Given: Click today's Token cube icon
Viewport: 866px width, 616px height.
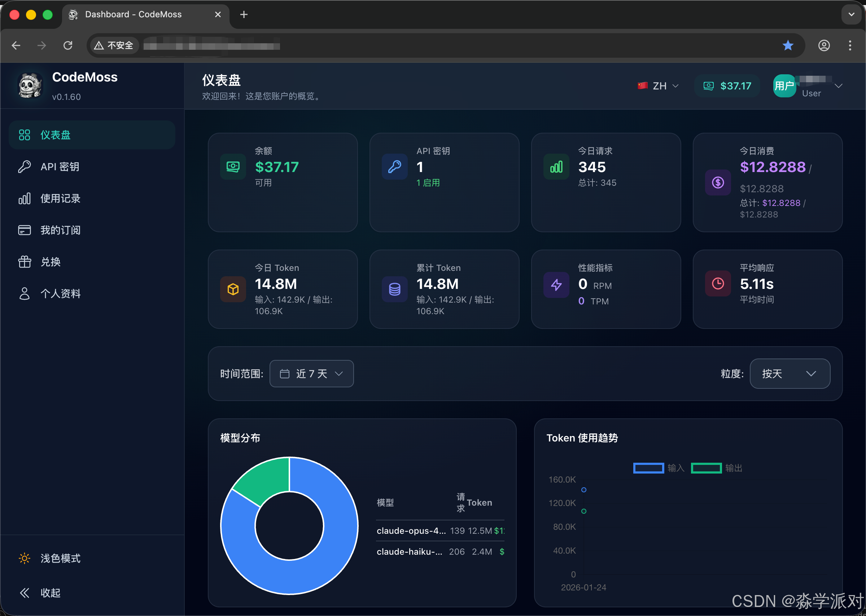Looking at the screenshot, I should 233,289.
